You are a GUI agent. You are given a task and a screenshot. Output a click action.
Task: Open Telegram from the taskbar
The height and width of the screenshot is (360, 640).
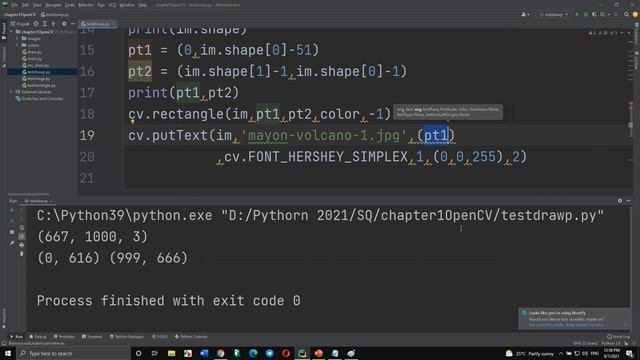[269, 353]
